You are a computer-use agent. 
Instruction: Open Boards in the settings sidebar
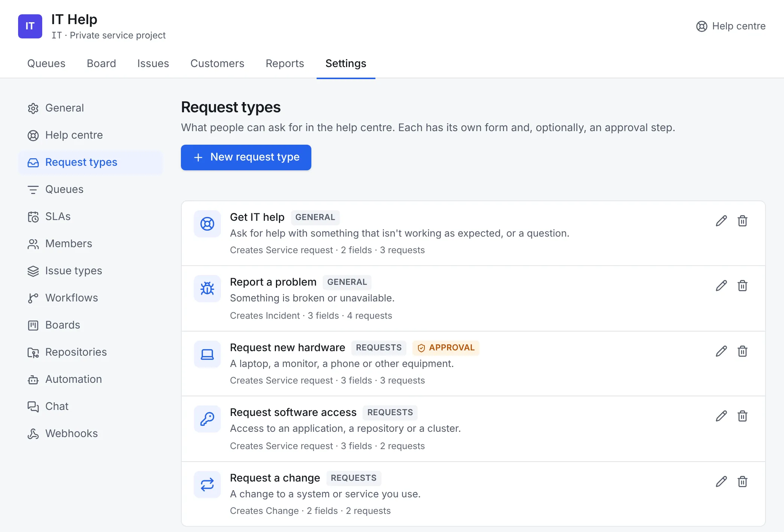point(90,325)
